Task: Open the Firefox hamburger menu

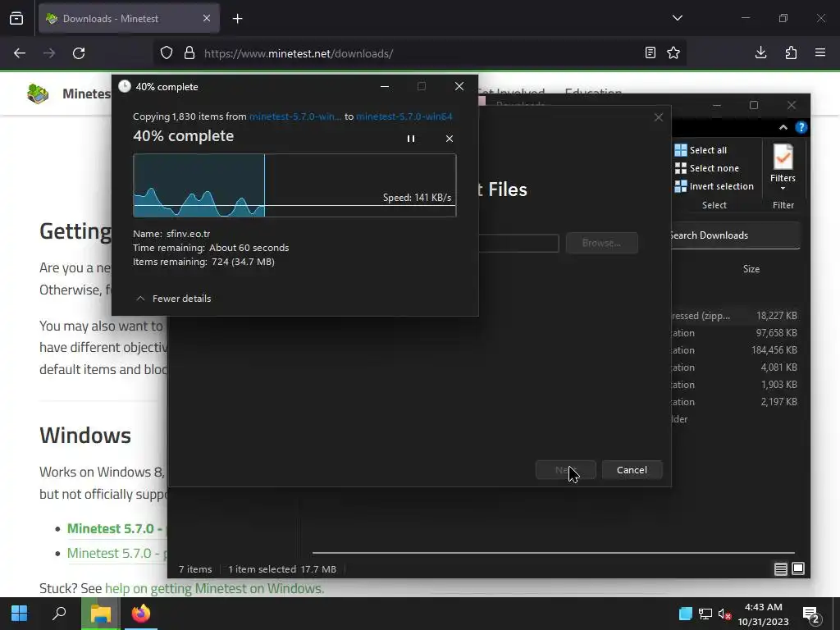Action: point(820,52)
